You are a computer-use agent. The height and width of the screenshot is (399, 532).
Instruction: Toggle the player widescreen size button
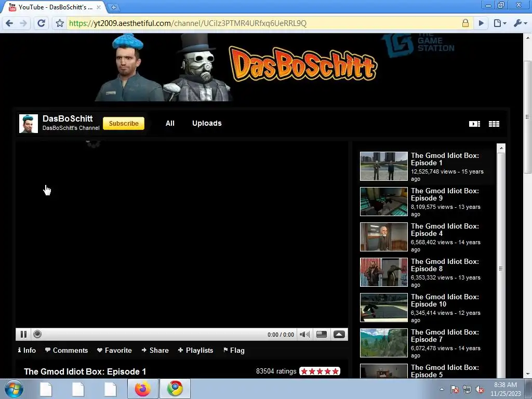point(321,334)
